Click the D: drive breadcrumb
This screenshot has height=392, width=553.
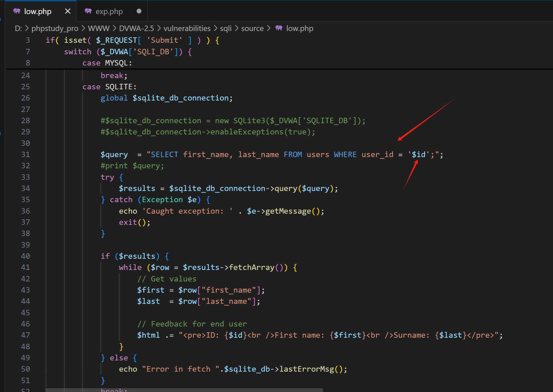(18, 28)
